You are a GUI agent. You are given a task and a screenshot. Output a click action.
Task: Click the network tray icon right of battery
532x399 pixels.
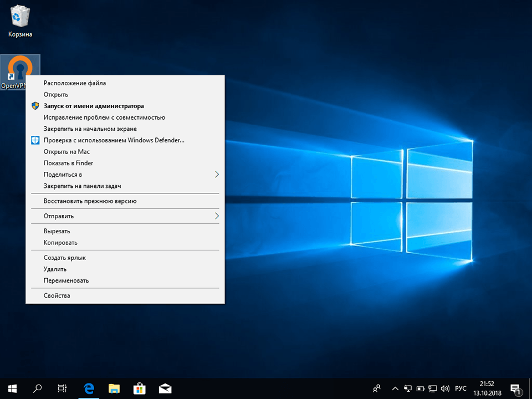[433, 389]
